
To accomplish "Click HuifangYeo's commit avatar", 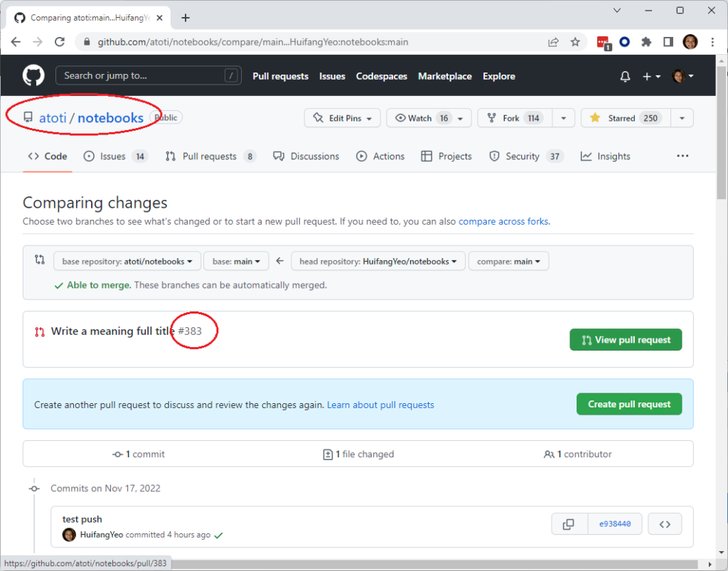I will tap(69, 535).
